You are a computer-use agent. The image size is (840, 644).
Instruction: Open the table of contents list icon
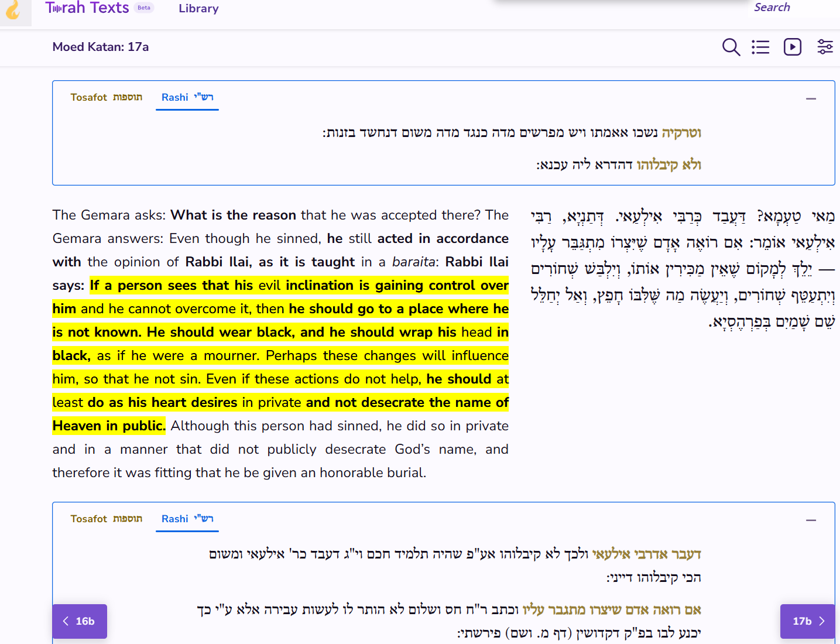(x=760, y=47)
